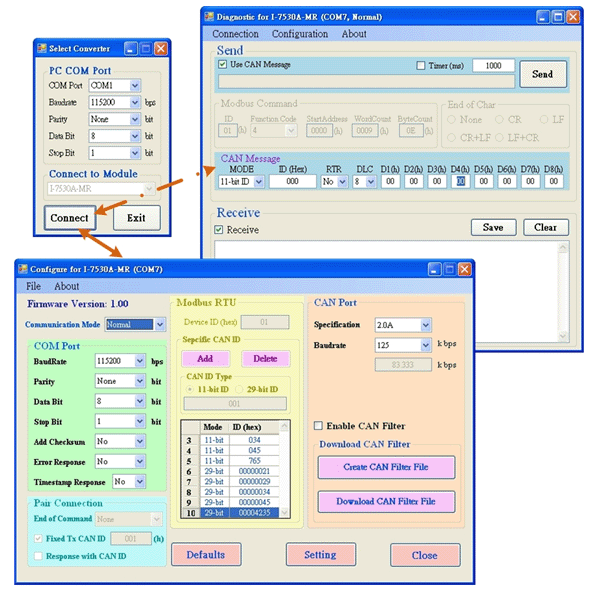Image resolution: width=600 pixels, height=602 pixels.
Task: Select CAN ID row 3 with 034
Action: coord(232,440)
